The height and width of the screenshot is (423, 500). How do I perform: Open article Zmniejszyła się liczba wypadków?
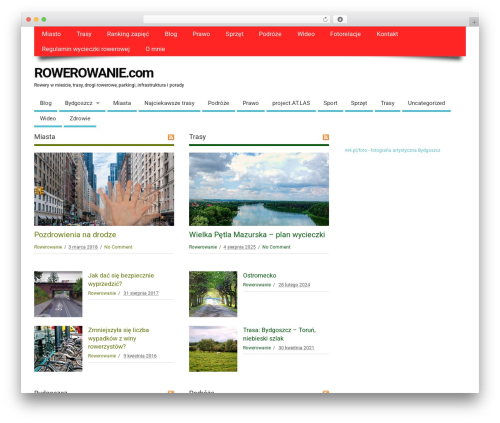(118, 338)
